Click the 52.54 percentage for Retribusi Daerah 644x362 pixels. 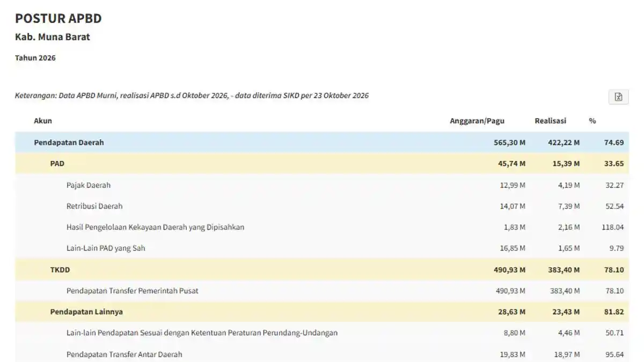[614, 206]
